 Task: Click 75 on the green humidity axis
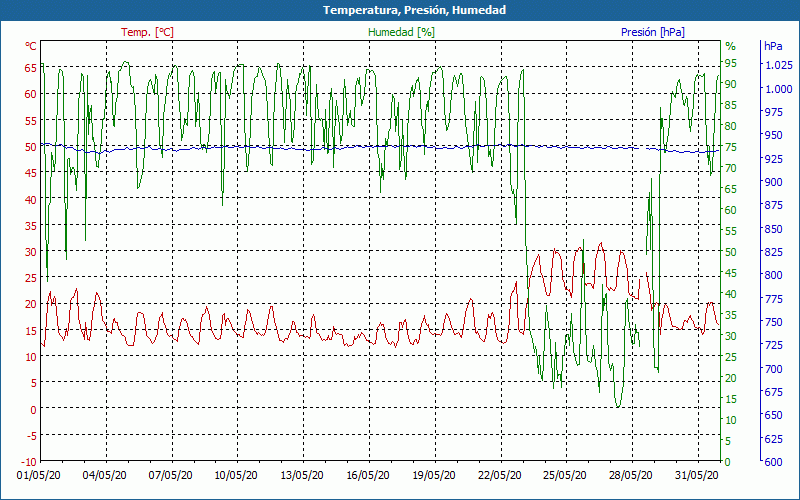click(731, 147)
